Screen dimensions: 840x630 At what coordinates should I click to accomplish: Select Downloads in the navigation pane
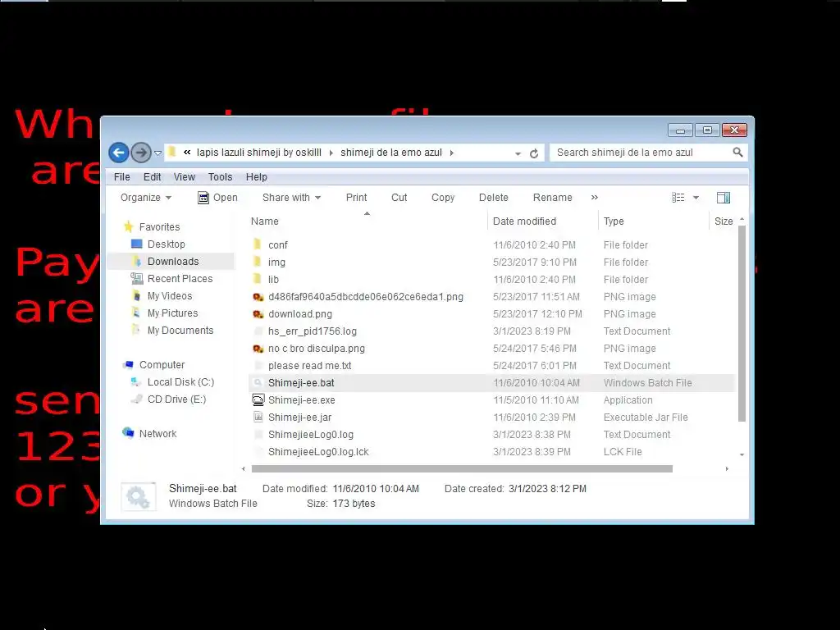pos(172,262)
